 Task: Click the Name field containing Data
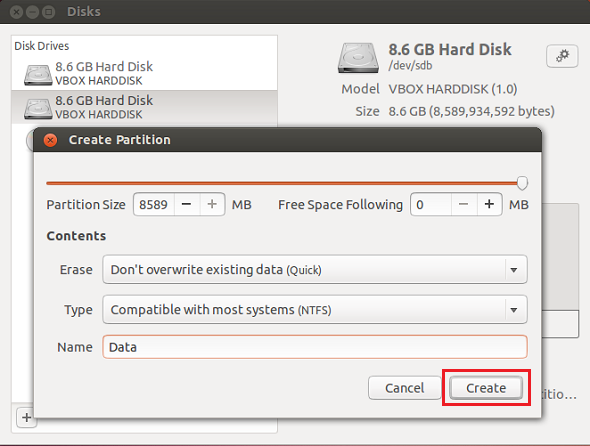pos(315,347)
